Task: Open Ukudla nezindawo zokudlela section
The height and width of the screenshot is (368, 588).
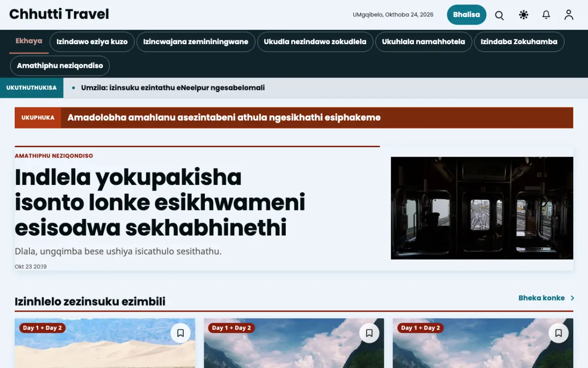Action: tap(315, 42)
